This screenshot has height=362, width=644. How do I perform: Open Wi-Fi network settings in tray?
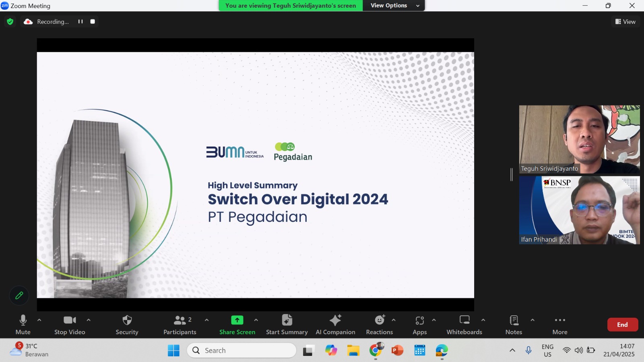tap(567, 350)
